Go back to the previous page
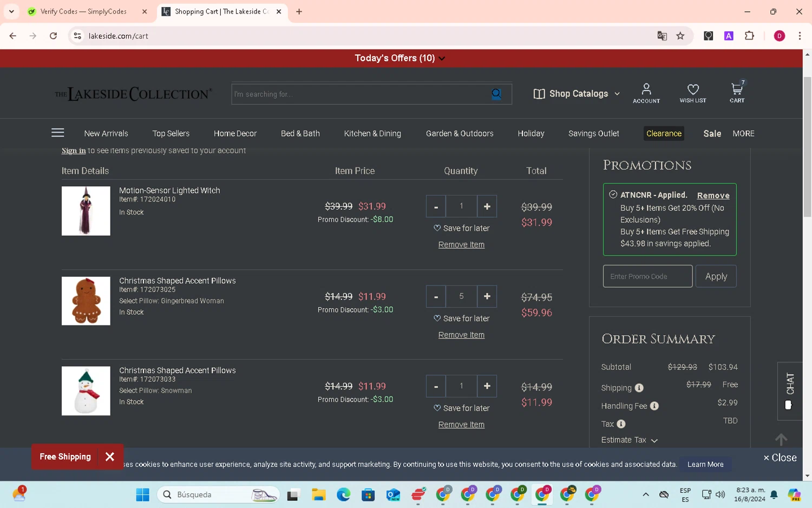Viewport: 812px width, 508px height. coord(12,36)
